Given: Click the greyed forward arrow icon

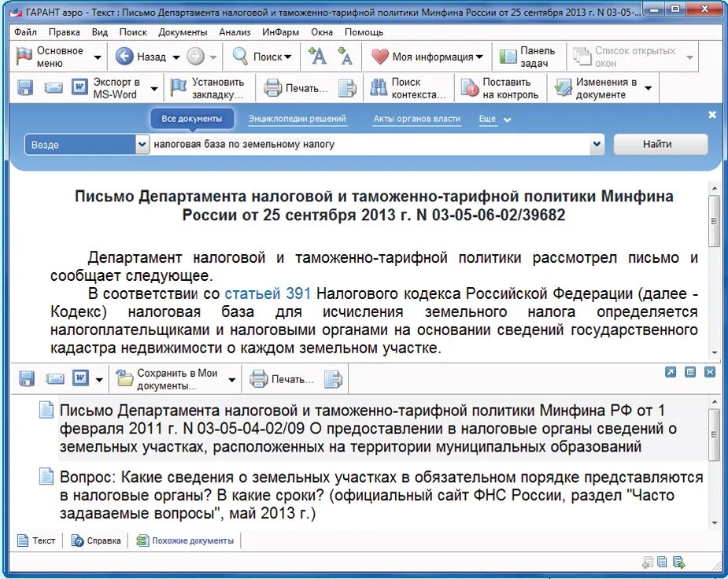Looking at the screenshot, I should tap(195, 57).
